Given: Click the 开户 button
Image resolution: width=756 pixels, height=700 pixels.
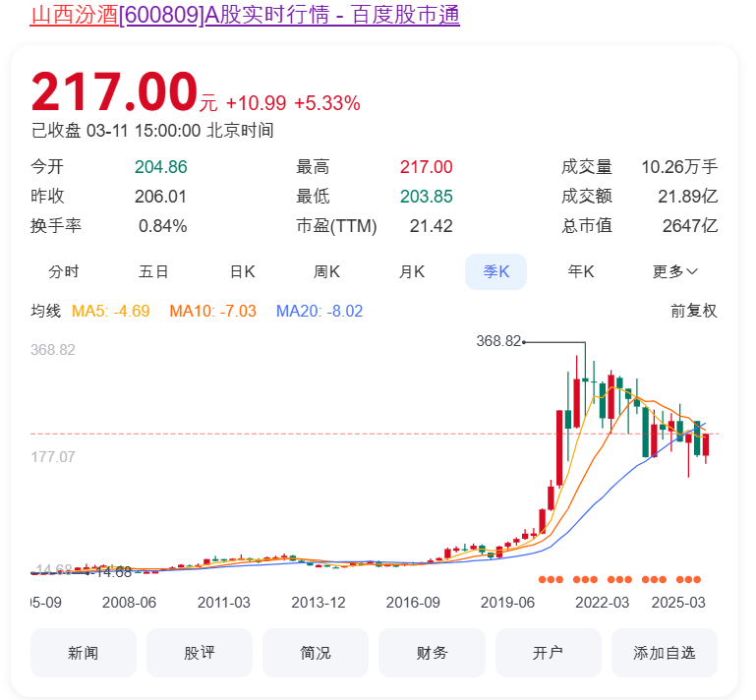Looking at the screenshot, I should pyautogui.click(x=549, y=653).
